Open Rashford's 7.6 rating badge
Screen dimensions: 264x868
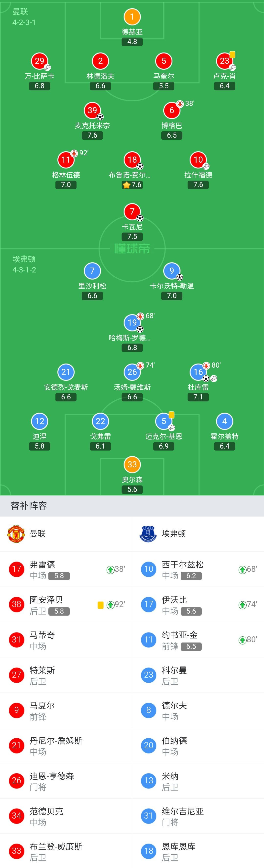[198, 185]
